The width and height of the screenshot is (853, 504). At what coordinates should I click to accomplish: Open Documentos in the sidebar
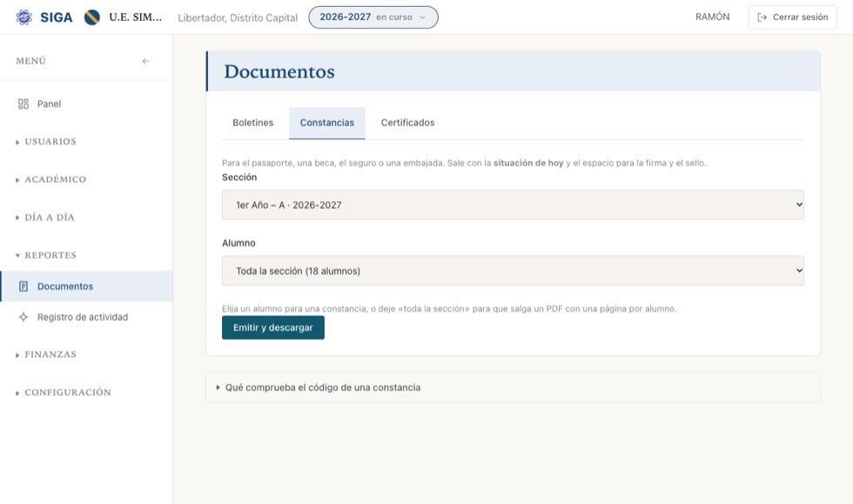(x=86, y=286)
